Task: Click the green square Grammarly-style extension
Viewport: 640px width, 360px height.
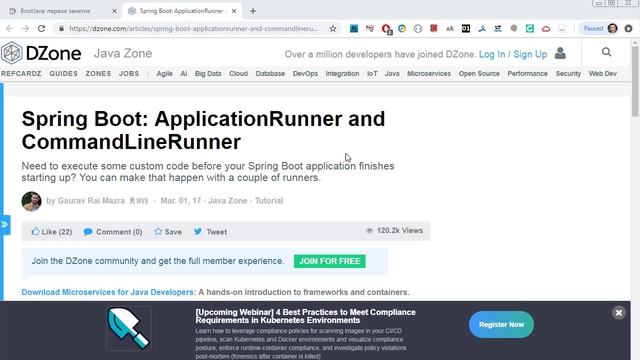Action: [x=530, y=29]
